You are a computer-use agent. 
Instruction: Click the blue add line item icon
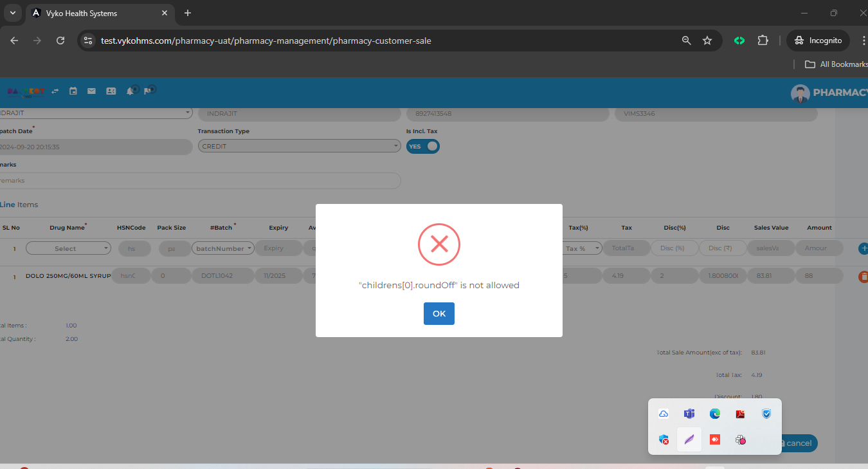point(863,248)
